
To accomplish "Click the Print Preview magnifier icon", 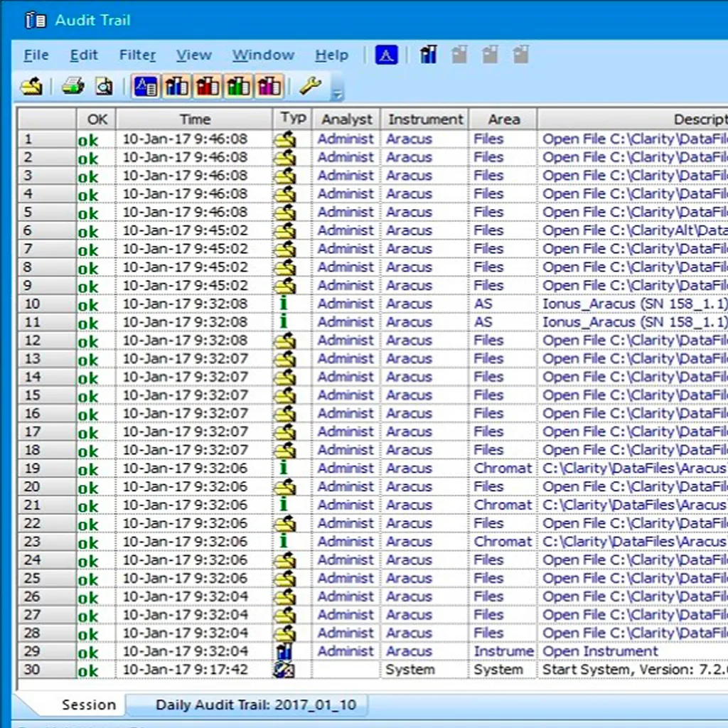I will pyautogui.click(x=104, y=86).
